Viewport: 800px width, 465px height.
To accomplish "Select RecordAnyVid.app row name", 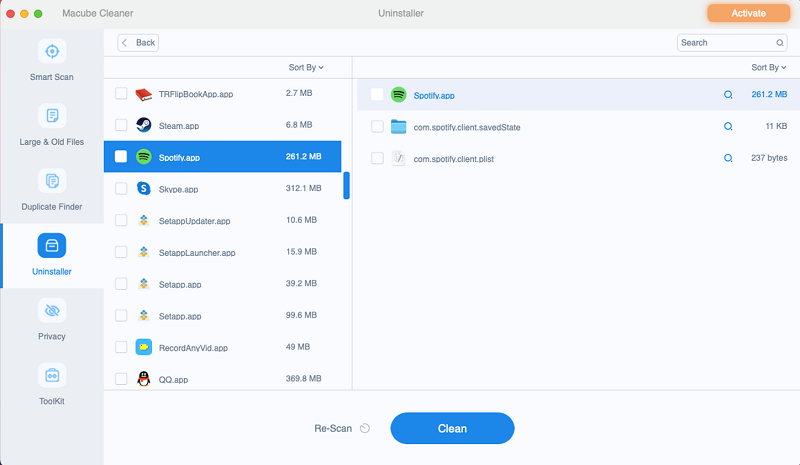I will [193, 348].
